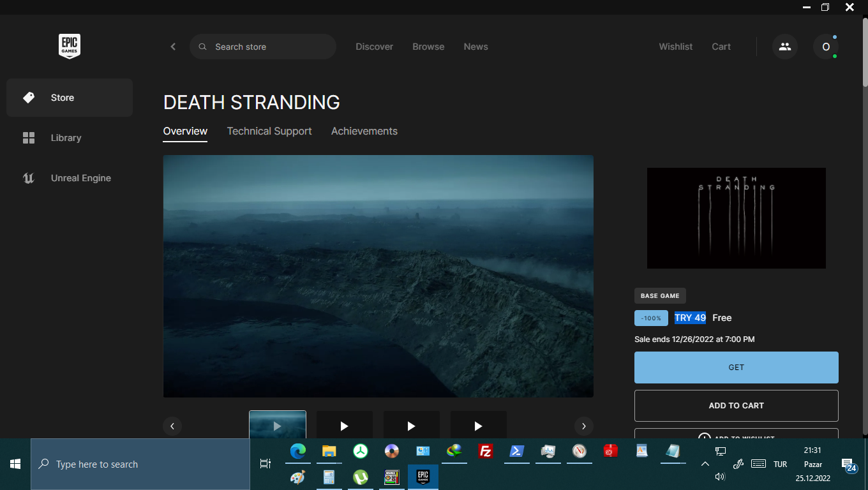Show next media with right carousel arrow
868x490 pixels.
(x=584, y=426)
